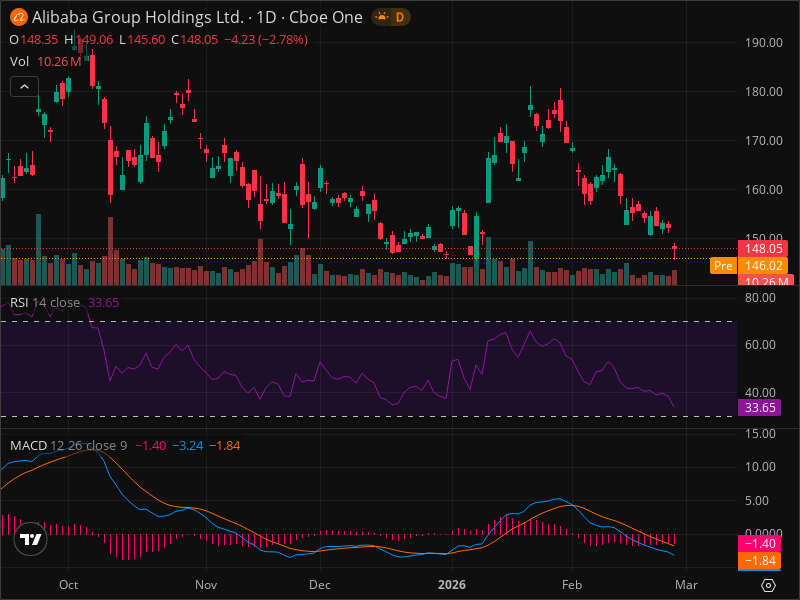Click the TradingView logo watermark button

[x=31, y=539]
